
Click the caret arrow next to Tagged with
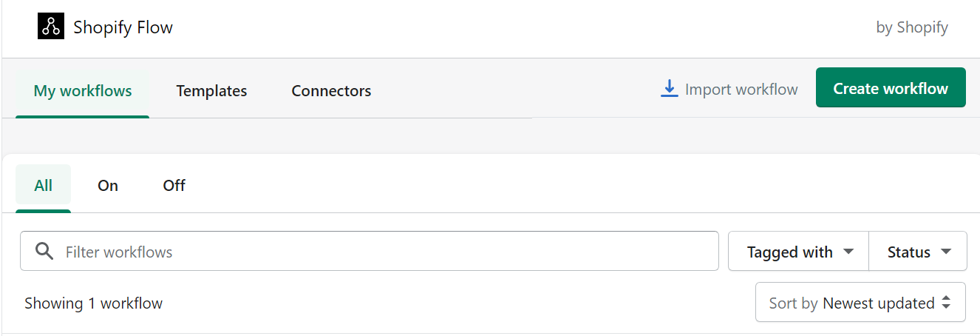(x=848, y=252)
